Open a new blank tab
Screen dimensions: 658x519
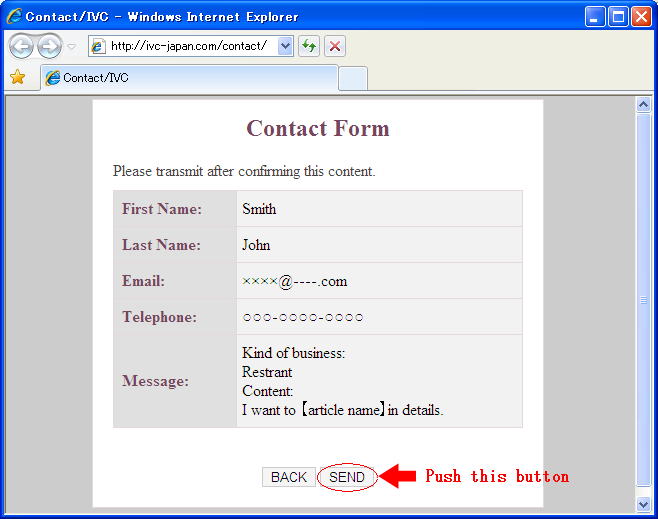coord(353,78)
